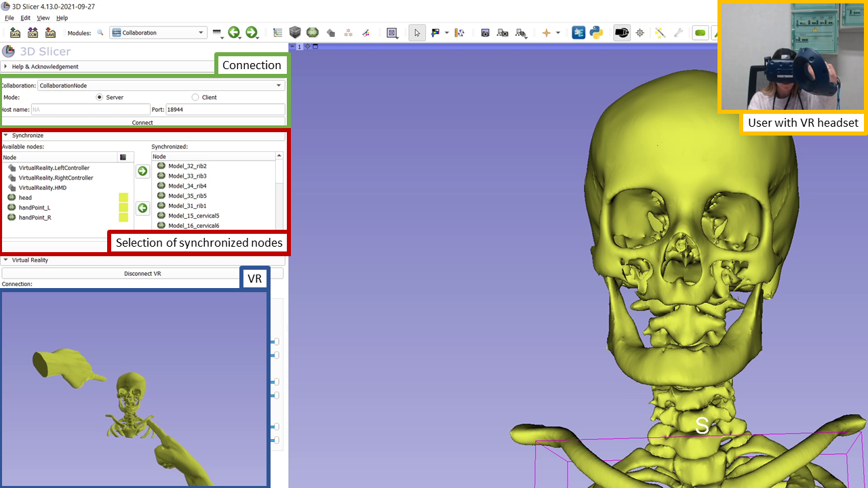Screen dimensions: 868x488
Task: Open the Python console icon
Action: (597, 33)
